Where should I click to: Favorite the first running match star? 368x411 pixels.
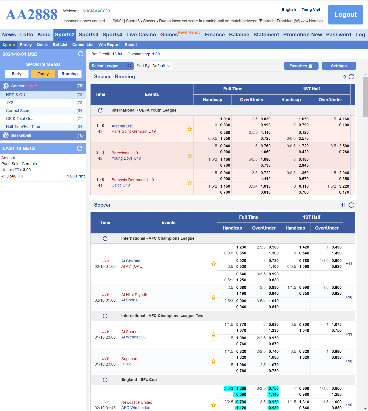(x=190, y=129)
